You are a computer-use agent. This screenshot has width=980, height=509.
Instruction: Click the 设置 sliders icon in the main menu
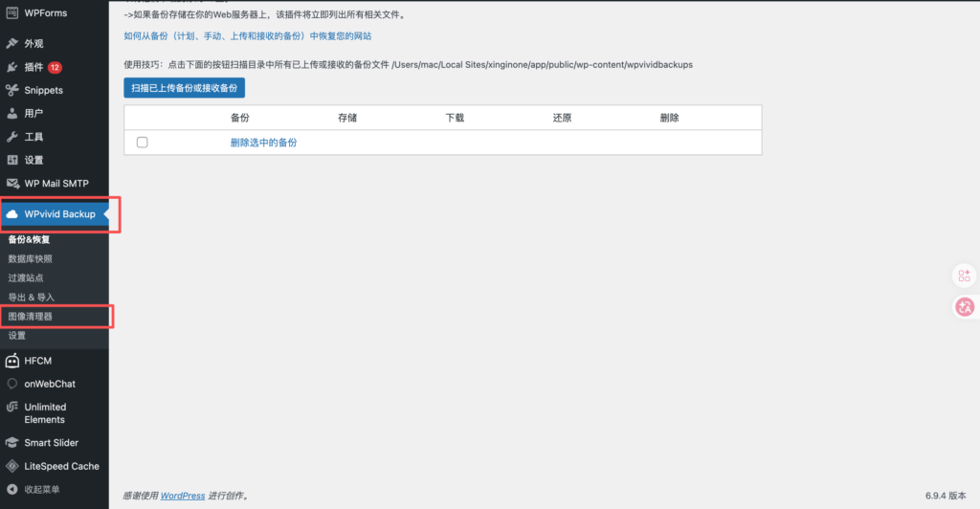(11, 160)
